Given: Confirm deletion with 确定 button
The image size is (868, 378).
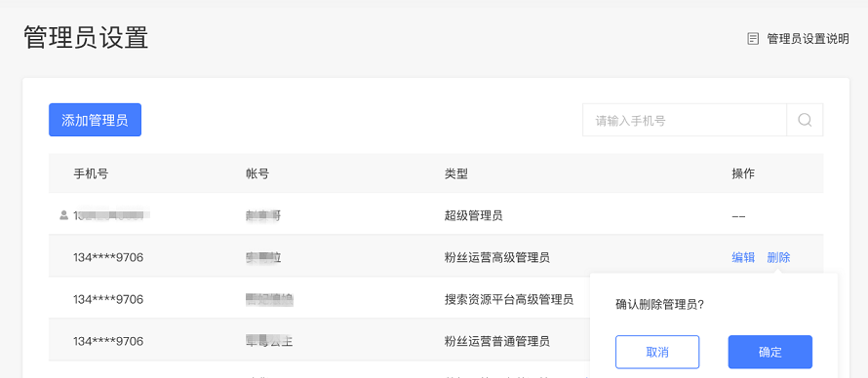Looking at the screenshot, I should [770, 352].
